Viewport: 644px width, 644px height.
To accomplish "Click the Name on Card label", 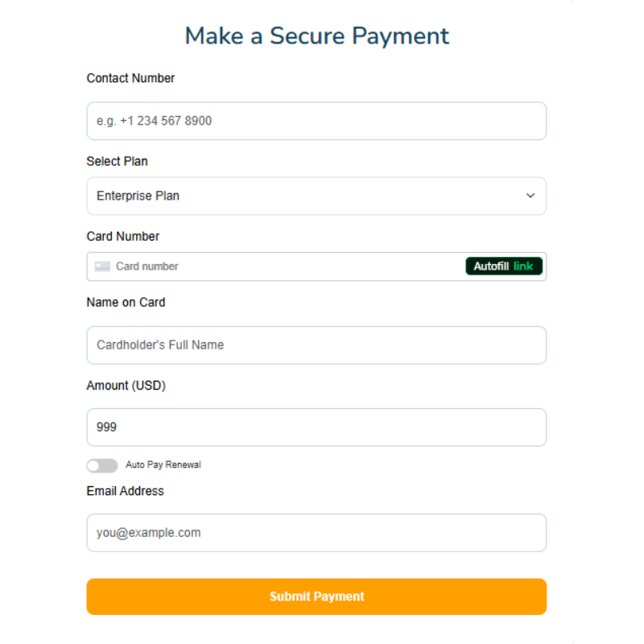I will 126,302.
